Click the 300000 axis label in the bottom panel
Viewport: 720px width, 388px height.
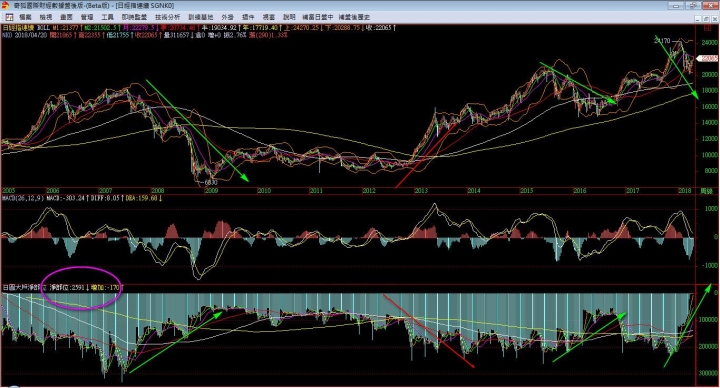(x=708, y=373)
